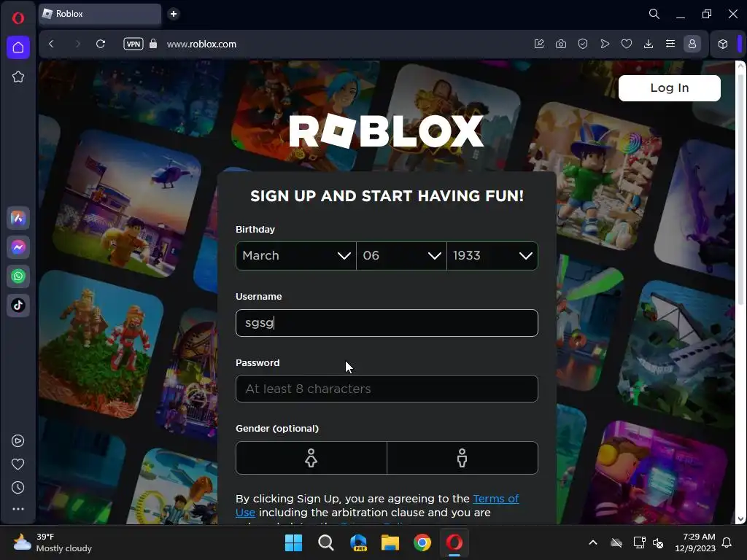The width and height of the screenshot is (747, 560).
Task: Open the clock showing 7:29 AM
Action: [x=695, y=542]
